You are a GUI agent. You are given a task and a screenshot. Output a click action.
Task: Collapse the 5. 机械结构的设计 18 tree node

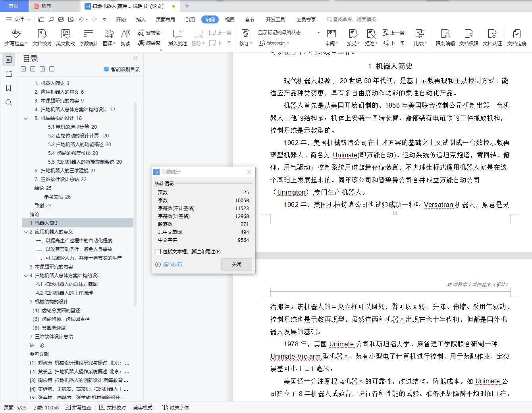tap(26, 118)
